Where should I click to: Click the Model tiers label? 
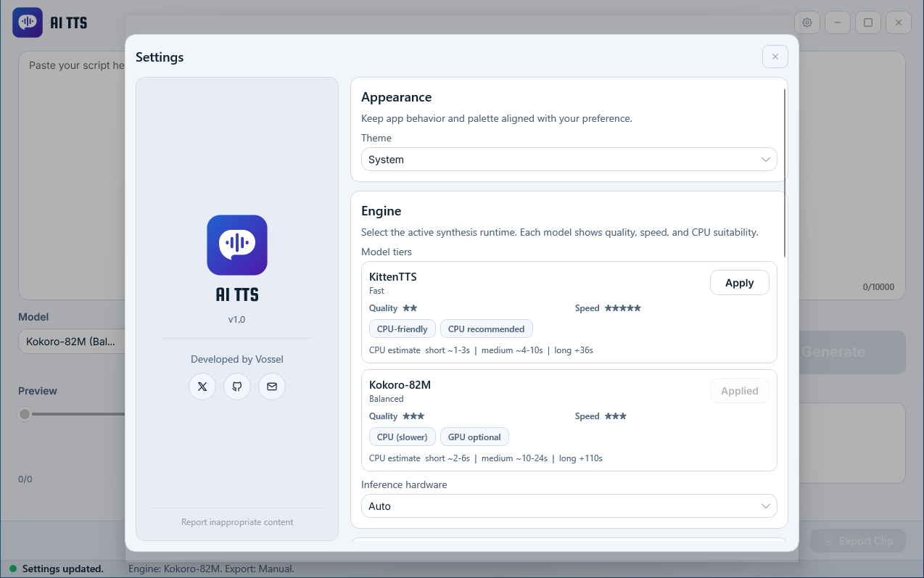[x=387, y=252]
